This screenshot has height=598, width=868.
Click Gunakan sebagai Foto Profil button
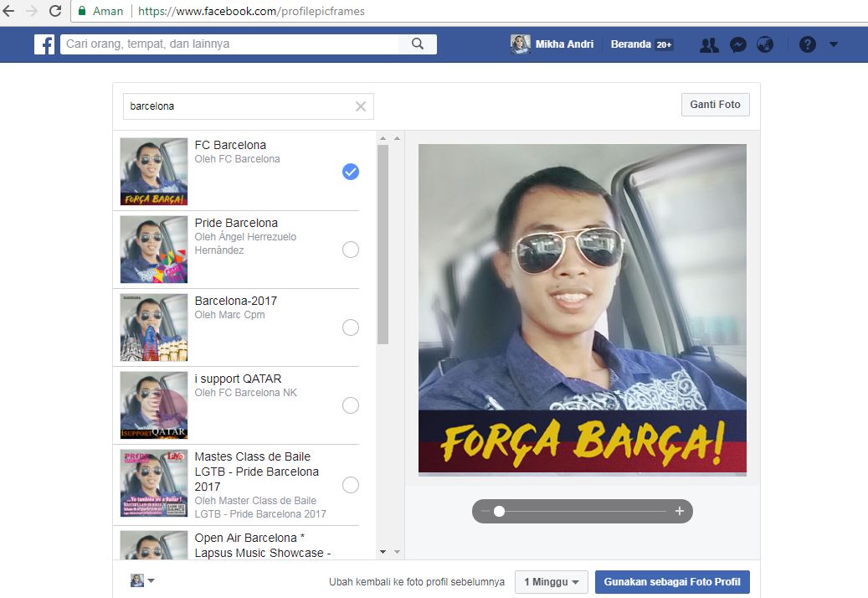click(672, 582)
